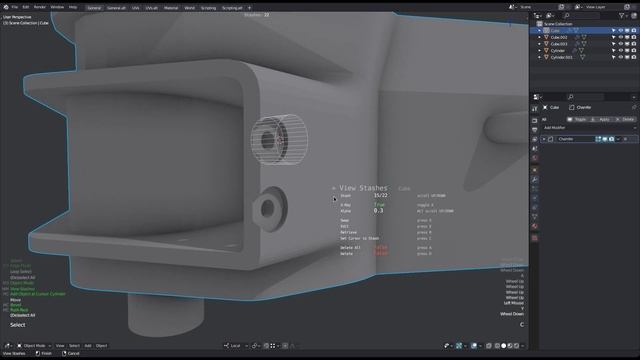Open Modifiers wrench tab icon

tap(535, 180)
